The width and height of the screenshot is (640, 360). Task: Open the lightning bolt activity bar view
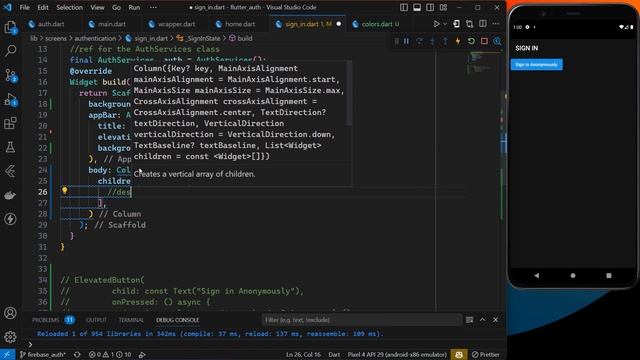tap(10, 219)
